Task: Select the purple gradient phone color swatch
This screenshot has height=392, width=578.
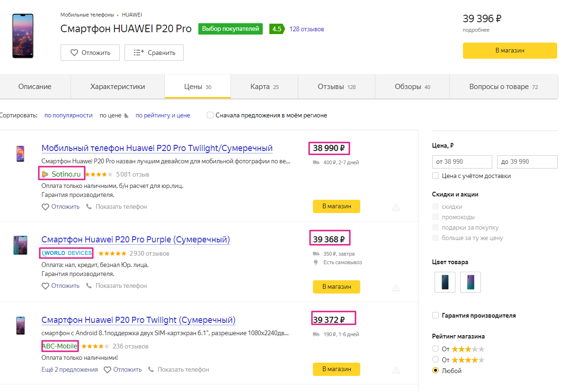Action: pyautogui.click(x=470, y=282)
